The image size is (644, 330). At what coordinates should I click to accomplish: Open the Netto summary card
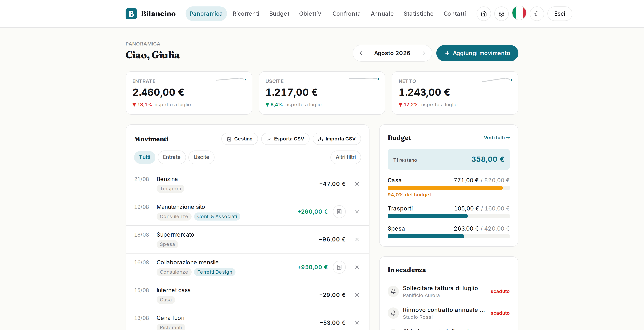click(x=455, y=93)
